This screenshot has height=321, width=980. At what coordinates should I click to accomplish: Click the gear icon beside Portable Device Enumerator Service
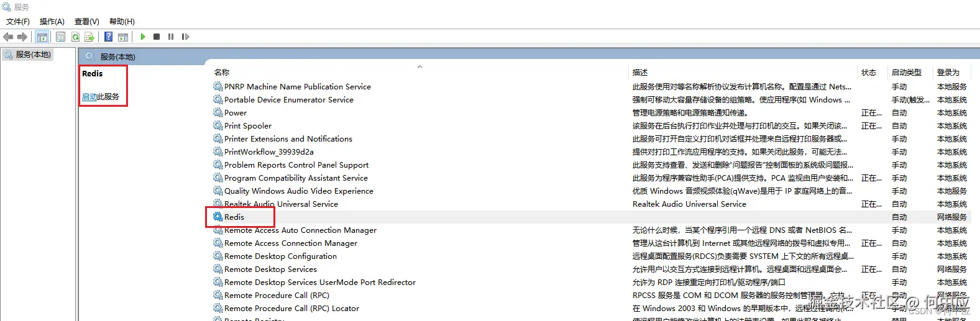click(218, 99)
